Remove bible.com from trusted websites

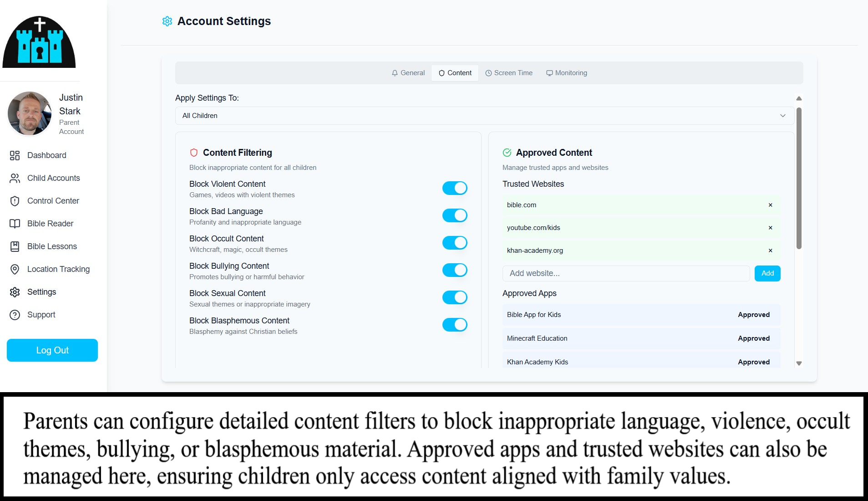pyautogui.click(x=770, y=205)
